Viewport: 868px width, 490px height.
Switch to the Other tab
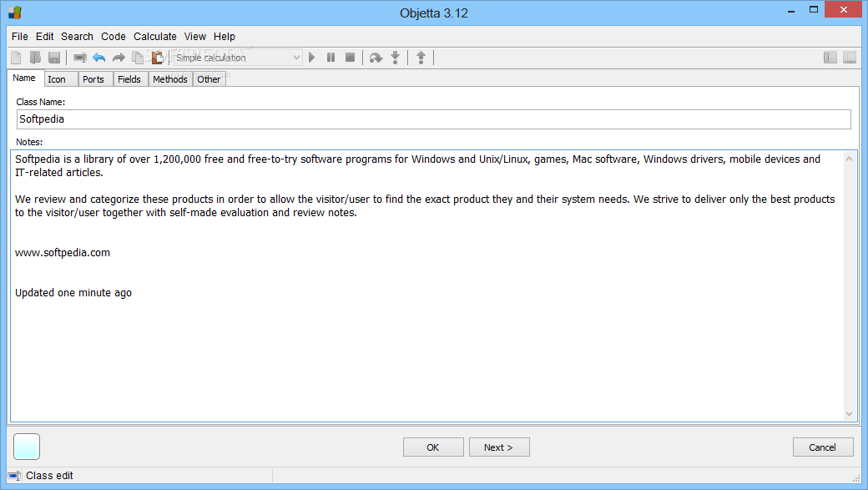(209, 79)
